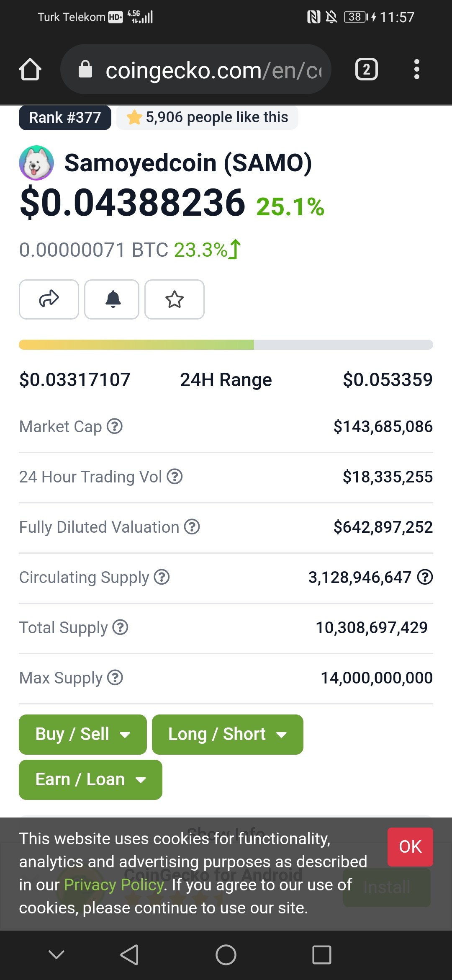Open the Privacy Policy link
This screenshot has height=980, width=452.
[114, 885]
